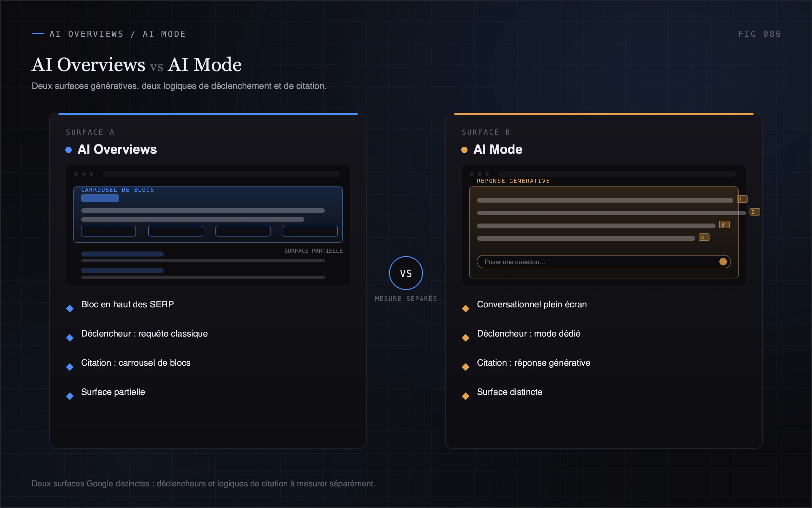Screen dimensions: 812x508
Task: Click the SURFACE PARTIELLE caption in the mockup
Action: (x=313, y=251)
